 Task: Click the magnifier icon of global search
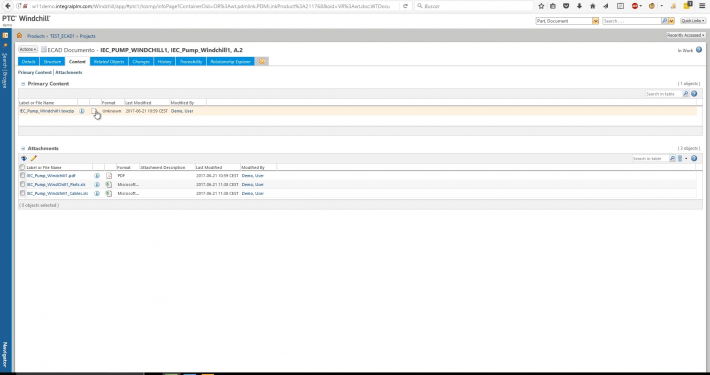664,21
